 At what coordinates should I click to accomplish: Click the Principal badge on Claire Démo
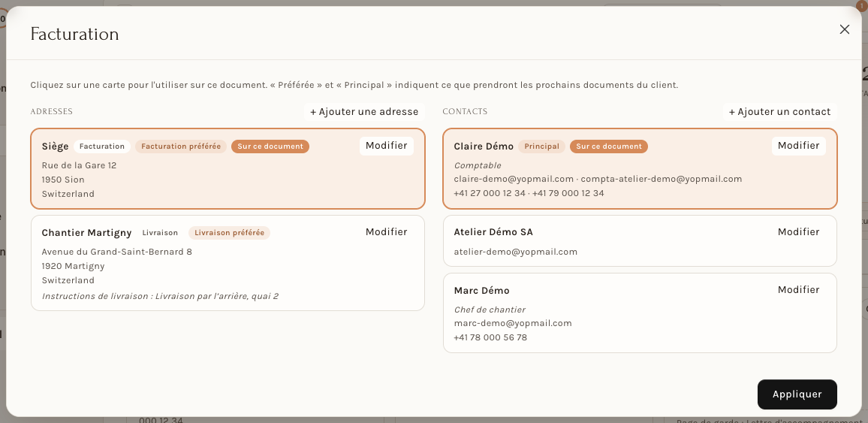541,147
